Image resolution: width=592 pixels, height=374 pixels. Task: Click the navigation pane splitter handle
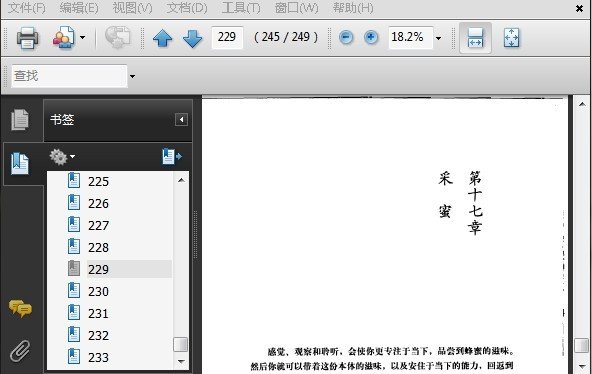pyautogui.click(x=195, y=234)
